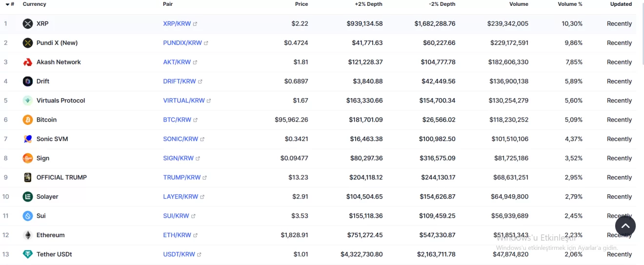The image size is (644, 265).
Task: Click the Bitcoin orange logo icon
Action: click(28, 120)
